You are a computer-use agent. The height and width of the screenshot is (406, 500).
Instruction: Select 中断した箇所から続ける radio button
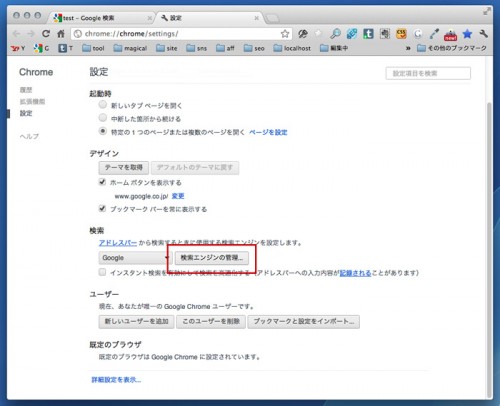[x=103, y=118]
